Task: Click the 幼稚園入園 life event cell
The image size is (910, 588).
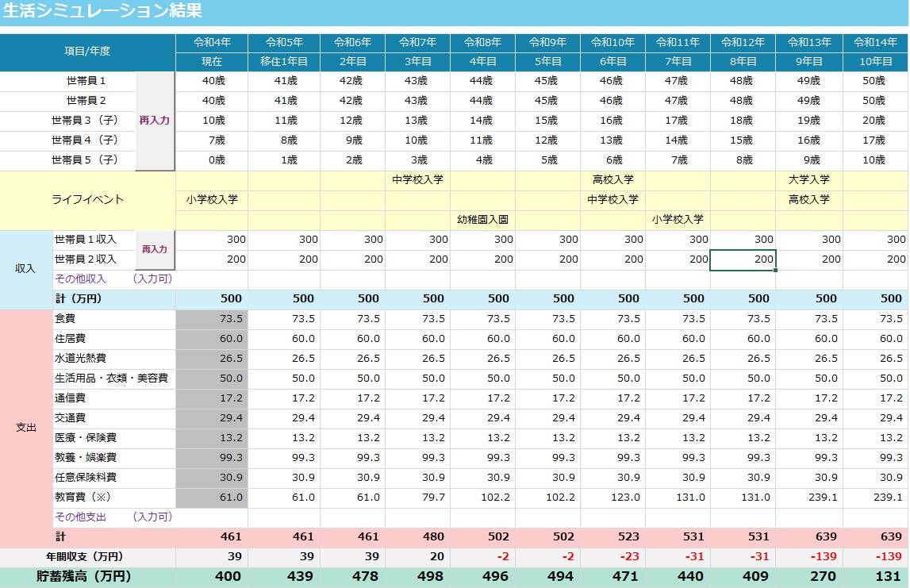Action: tap(482, 220)
